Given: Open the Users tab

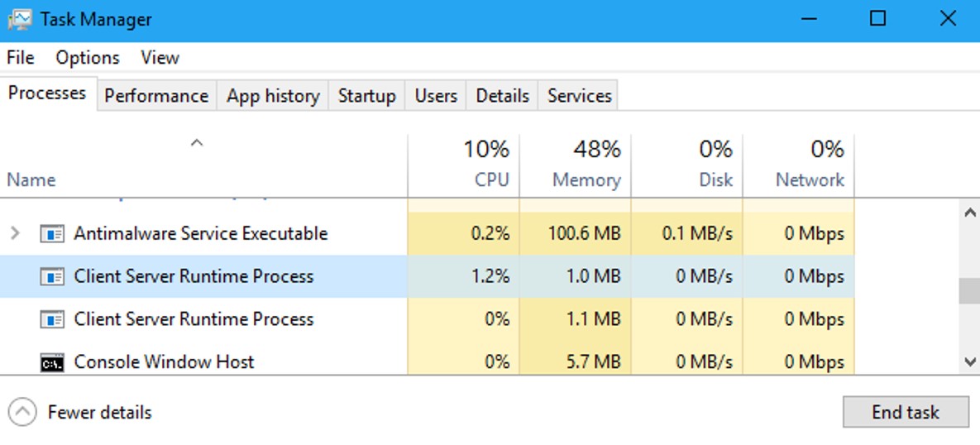Looking at the screenshot, I should point(436,96).
